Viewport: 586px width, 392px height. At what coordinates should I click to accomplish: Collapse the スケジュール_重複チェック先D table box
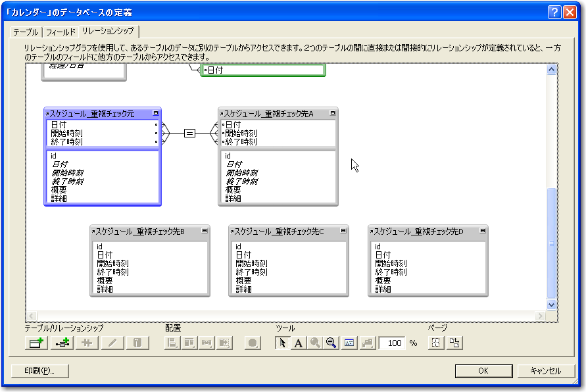(483, 231)
